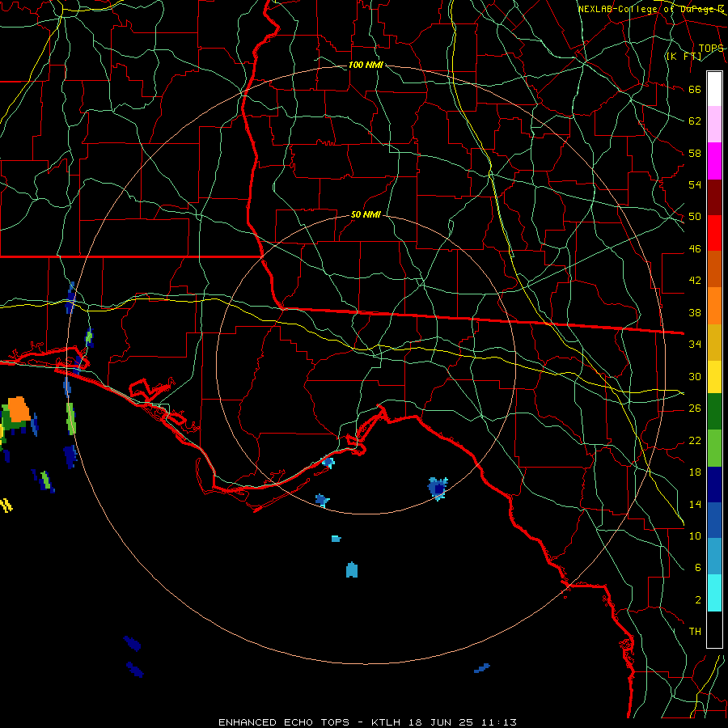The image size is (728, 728).
Task: Click the legend value 54
Action: 695,184
